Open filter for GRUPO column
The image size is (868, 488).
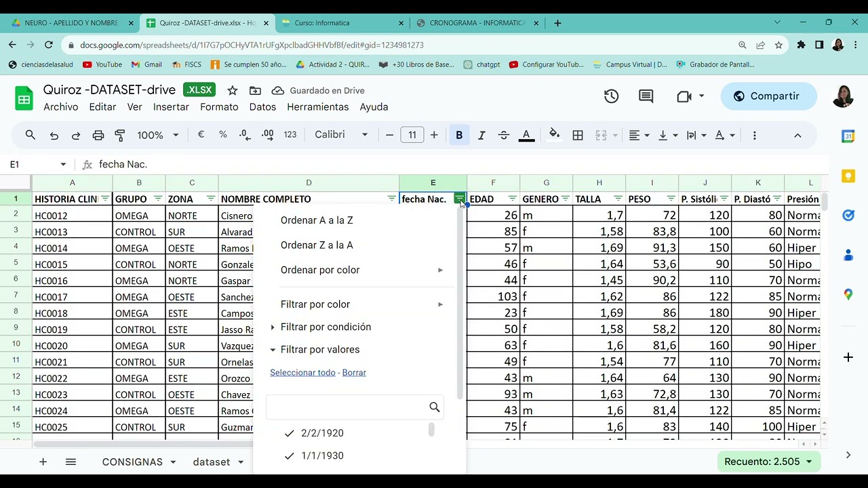click(x=158, y=199)
